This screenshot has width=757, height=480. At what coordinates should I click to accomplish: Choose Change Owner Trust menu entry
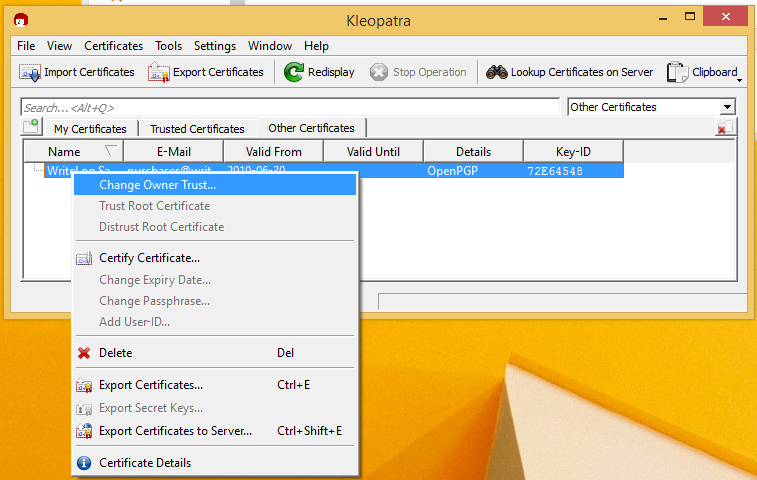(215, 185)
